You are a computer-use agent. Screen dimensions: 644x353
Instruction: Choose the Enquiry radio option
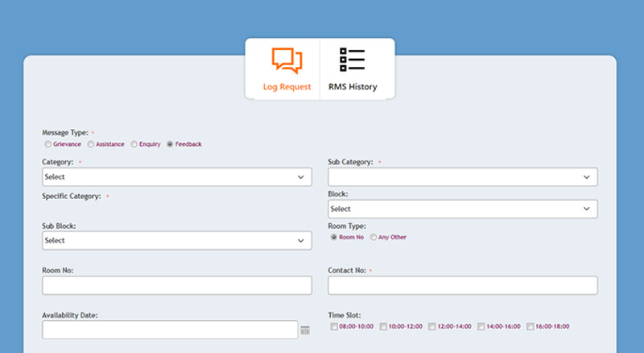tap(134, 144)
